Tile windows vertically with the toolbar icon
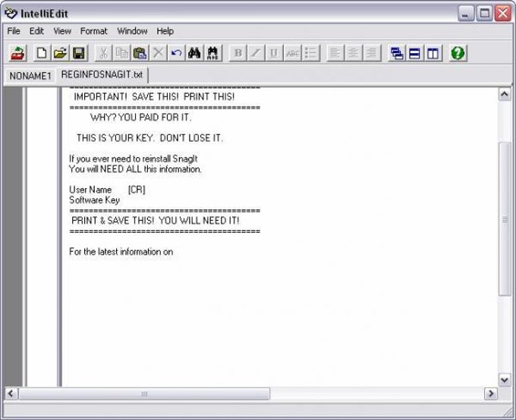This screenshot has width=516, height=420. [433, 53]
